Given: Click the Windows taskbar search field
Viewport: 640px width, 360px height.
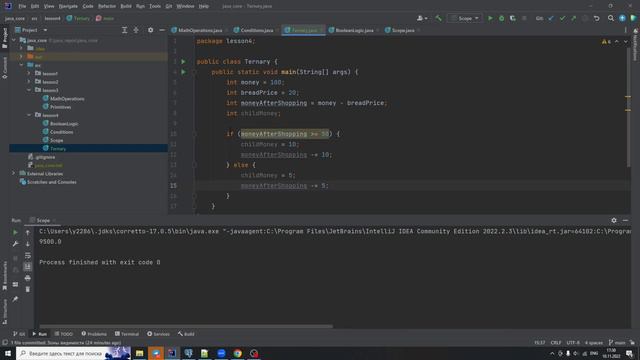Looking at the screenshot, I should click(73, 353).
